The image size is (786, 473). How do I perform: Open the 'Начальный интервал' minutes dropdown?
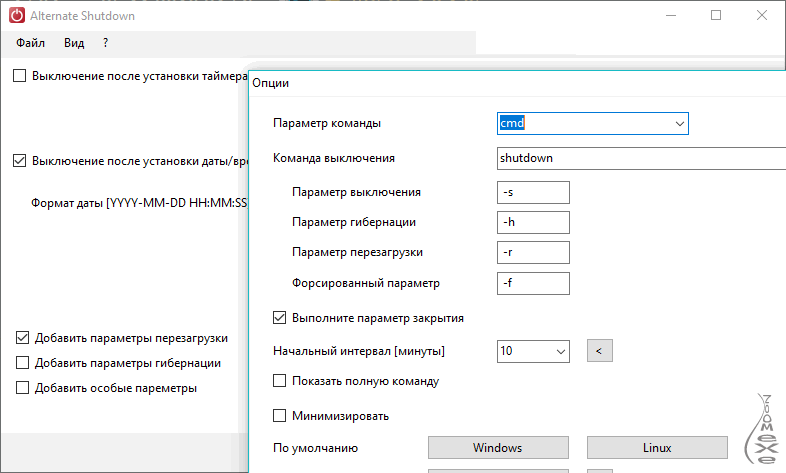tap(559, 351)
